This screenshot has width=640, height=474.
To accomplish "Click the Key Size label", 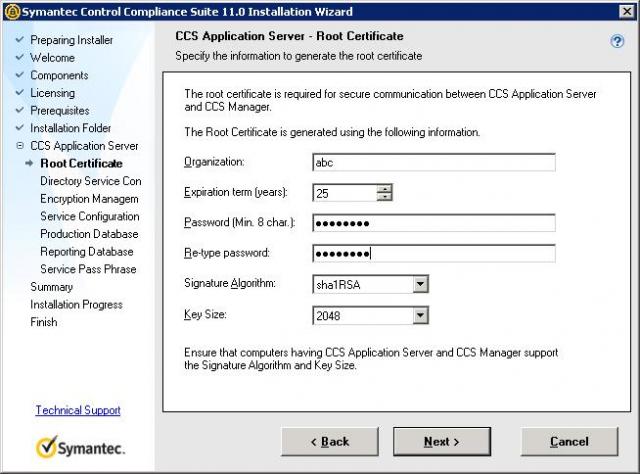I will (205, 314).
